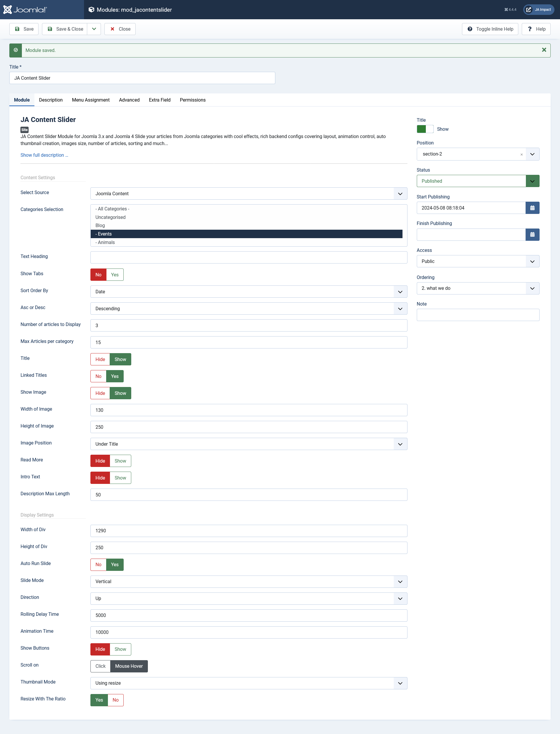
Task: Open Finish Publishing calendar picker
Action: click(x=532, y=235)
